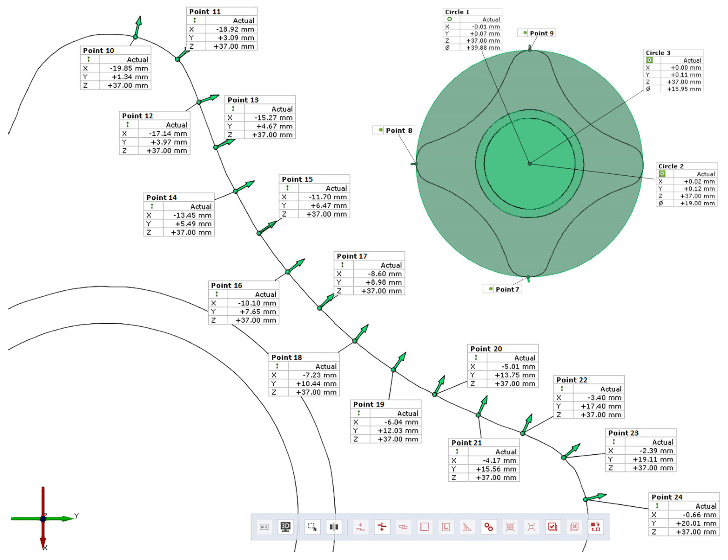The image size is (728, 560).
Task: Select the Point 9 label tag
Action: click(x=542, y=33)
